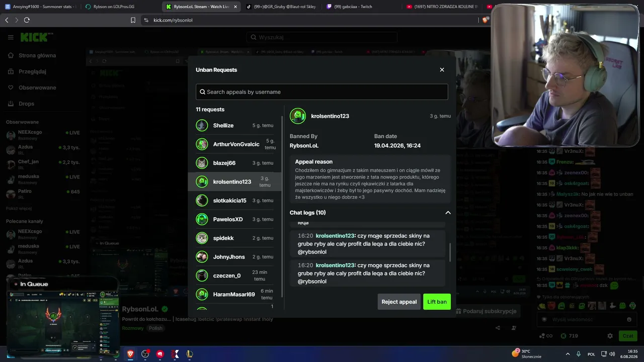Click the Polish language tag

pos(155,328)
